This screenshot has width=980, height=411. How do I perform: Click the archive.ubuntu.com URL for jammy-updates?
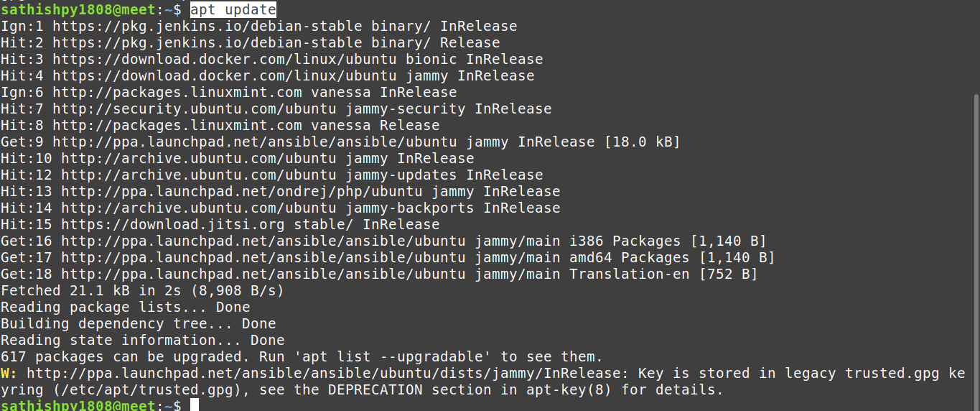(x=198, y=175)
